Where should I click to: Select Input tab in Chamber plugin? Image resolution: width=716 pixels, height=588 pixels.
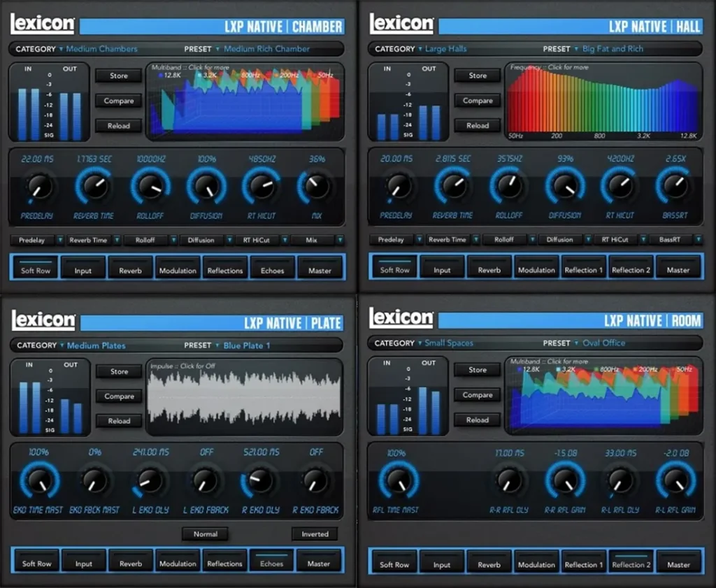(83, 268)
